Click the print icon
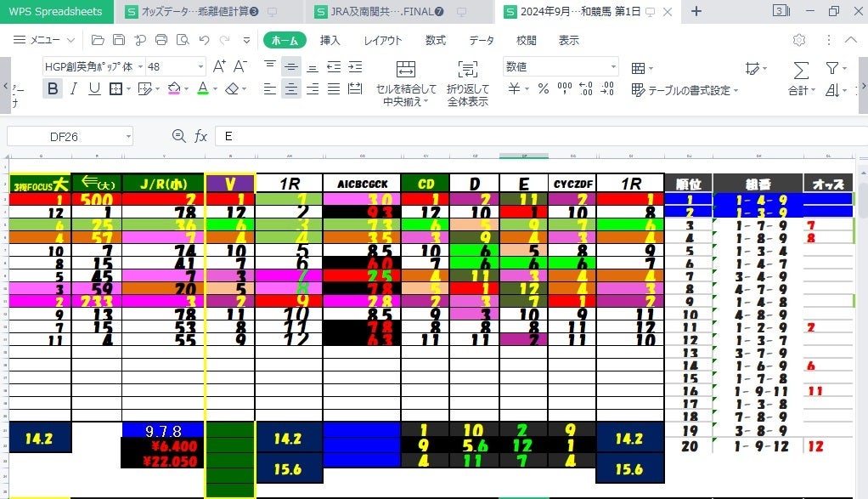 tap(161, 40)
